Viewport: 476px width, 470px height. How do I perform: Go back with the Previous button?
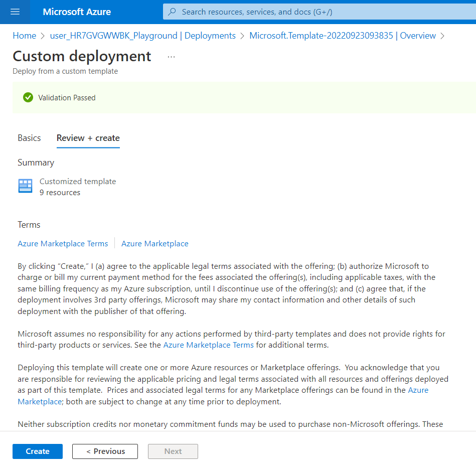pos(105,451)
